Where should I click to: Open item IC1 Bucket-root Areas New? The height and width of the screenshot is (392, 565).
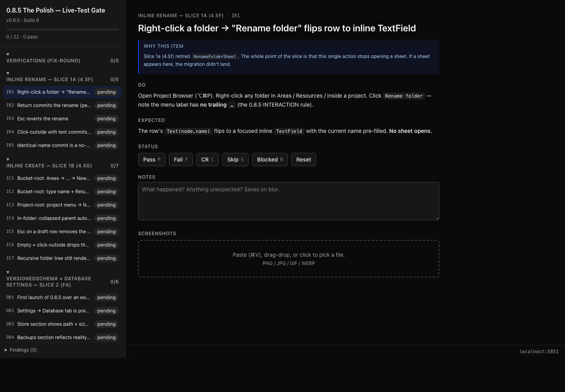pos(62,178)
